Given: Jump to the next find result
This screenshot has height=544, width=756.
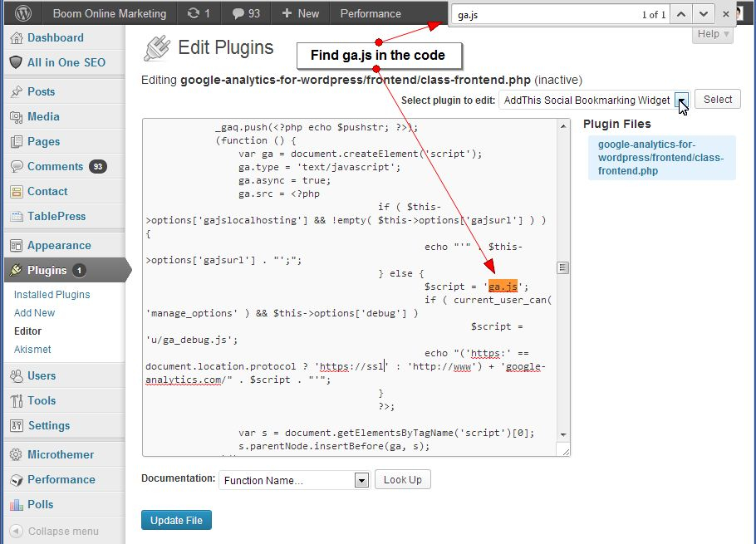Looking at the screenshot, I should click(x=703, y=14).
